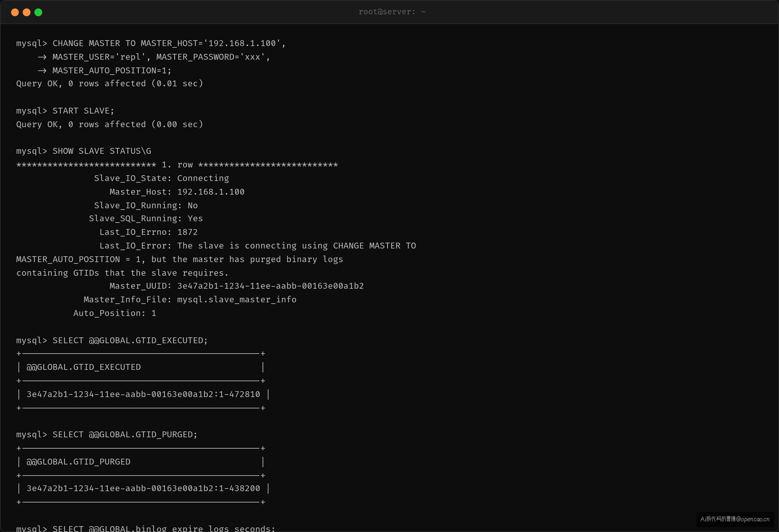Screen dimensions: 779x532
Task: Click the mysql.slave_master_info file value
Action: point(237,299)
